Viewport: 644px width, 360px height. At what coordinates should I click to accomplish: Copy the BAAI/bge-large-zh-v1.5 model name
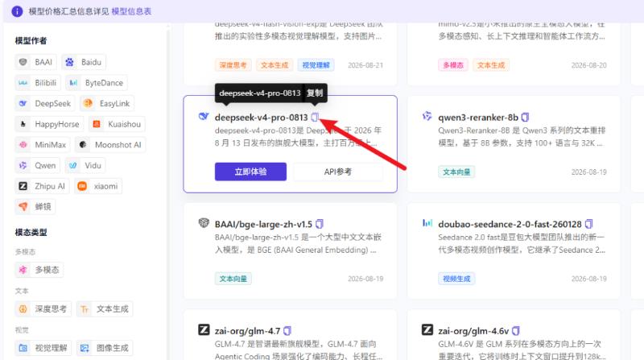pos(320,224)
